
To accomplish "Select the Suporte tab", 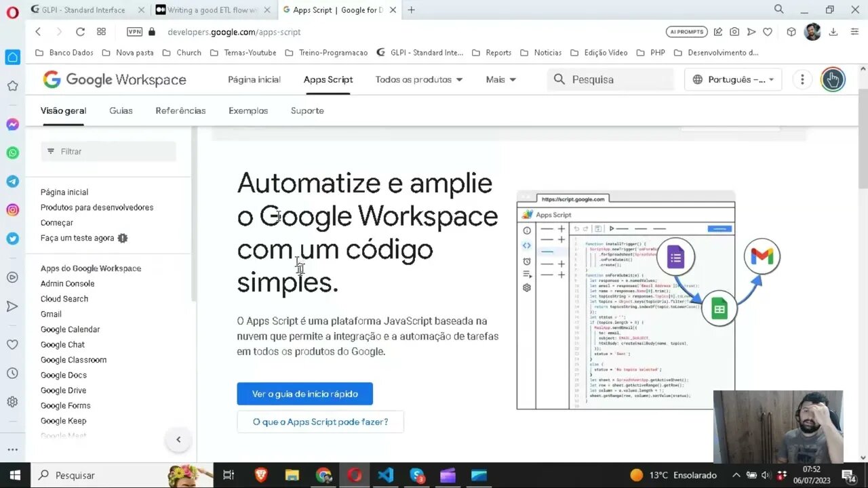I will (x=307, y=110).
